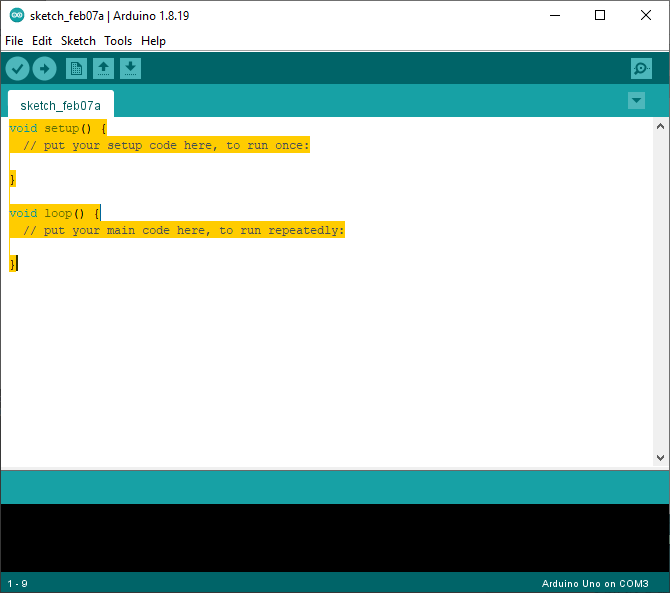This screenshot has width=670, height=593.
Task: Maximize the Arduino window
Action: point(600,15)
